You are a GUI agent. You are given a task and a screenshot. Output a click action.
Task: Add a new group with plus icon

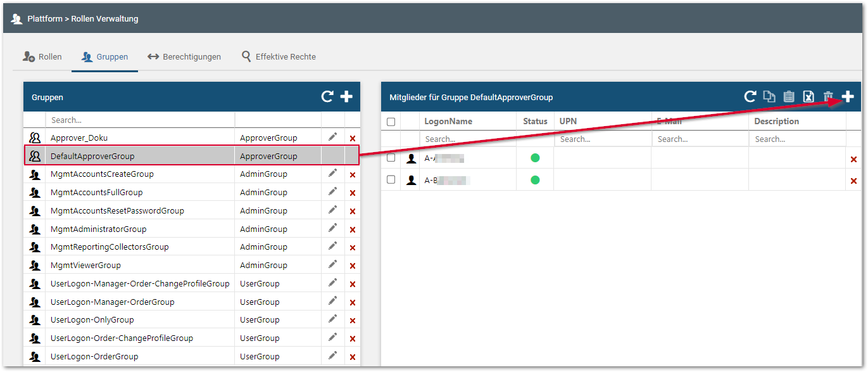346,97
